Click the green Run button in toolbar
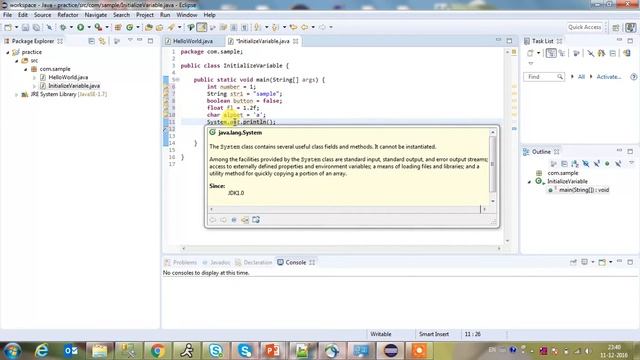This screenshot has height=360, width=640. [x=80, y=27]
